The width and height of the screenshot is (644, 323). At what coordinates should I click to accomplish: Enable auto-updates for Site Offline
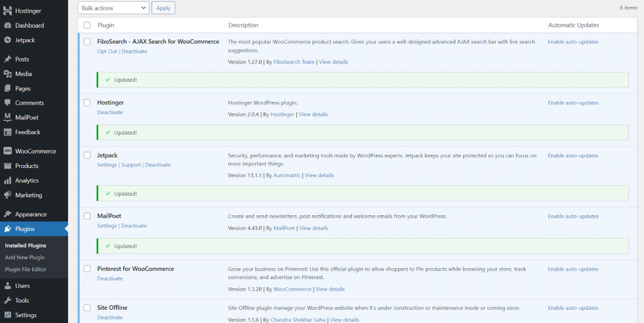pos(573,308)
